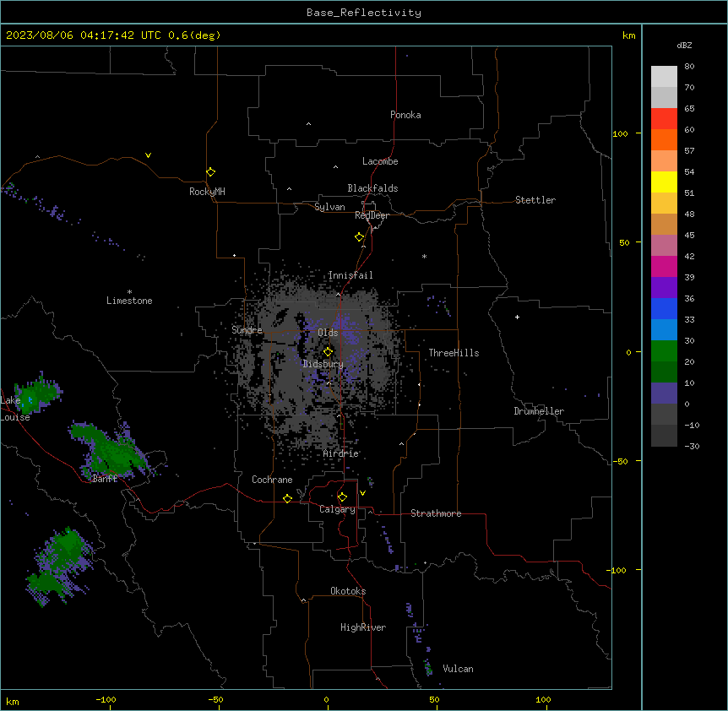The image size is (728, 711).
Task: Click the Didsbury town label
Action: pyautogui.click(x=323, y=364)
